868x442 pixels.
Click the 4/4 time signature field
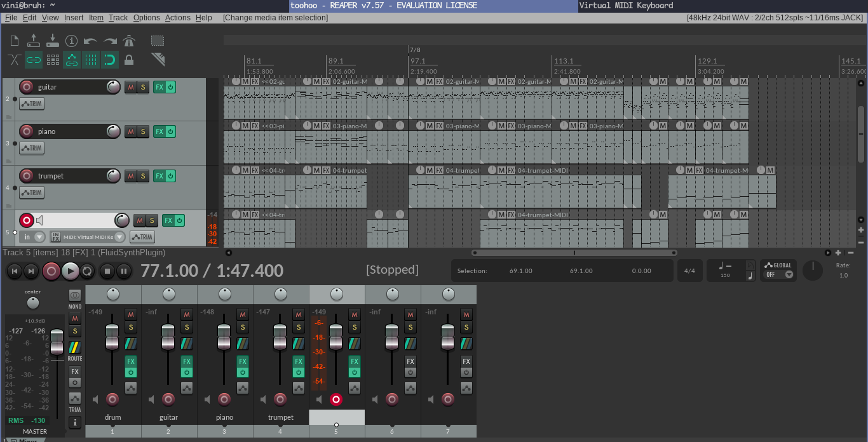point(689,271)
